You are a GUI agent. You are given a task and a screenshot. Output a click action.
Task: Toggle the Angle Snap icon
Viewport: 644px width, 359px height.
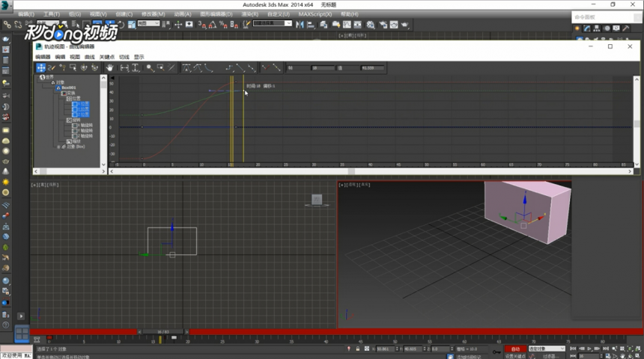(x=213, y=25)
